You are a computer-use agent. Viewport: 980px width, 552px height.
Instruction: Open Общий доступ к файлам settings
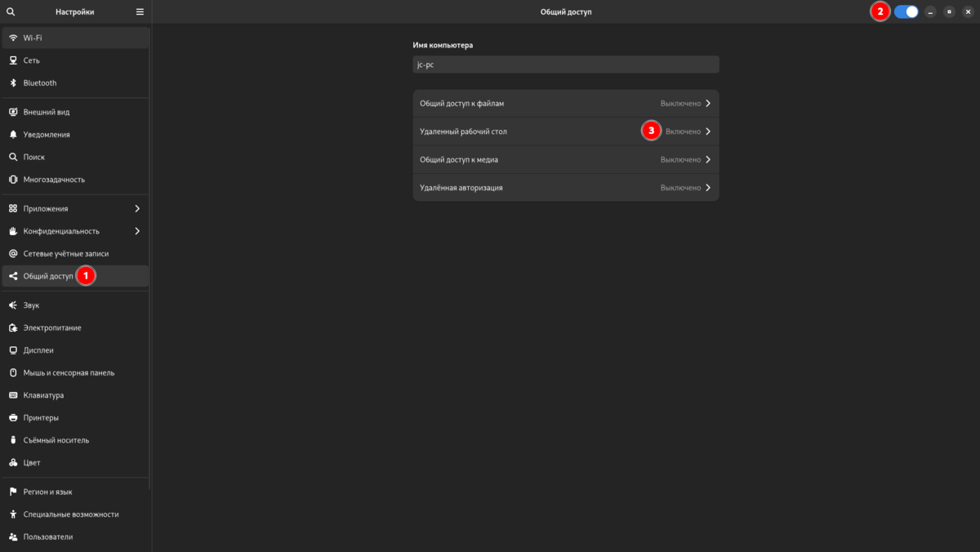[566, 104]
